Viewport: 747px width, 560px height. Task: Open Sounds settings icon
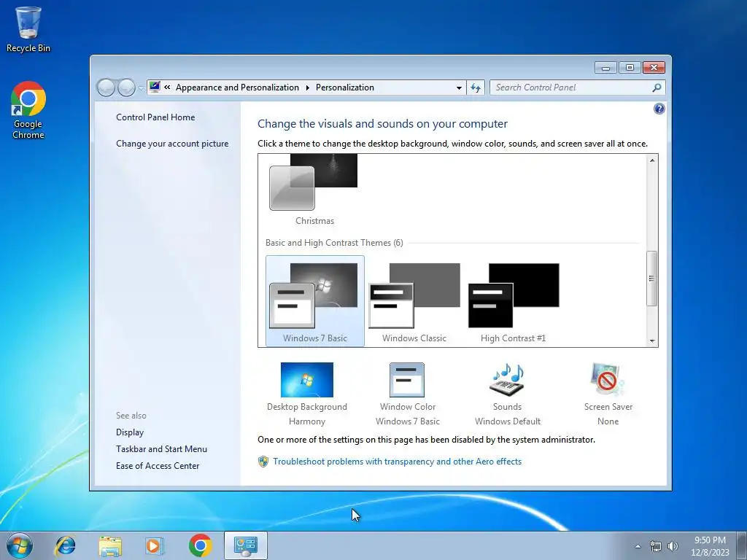[x=507, y=380]
